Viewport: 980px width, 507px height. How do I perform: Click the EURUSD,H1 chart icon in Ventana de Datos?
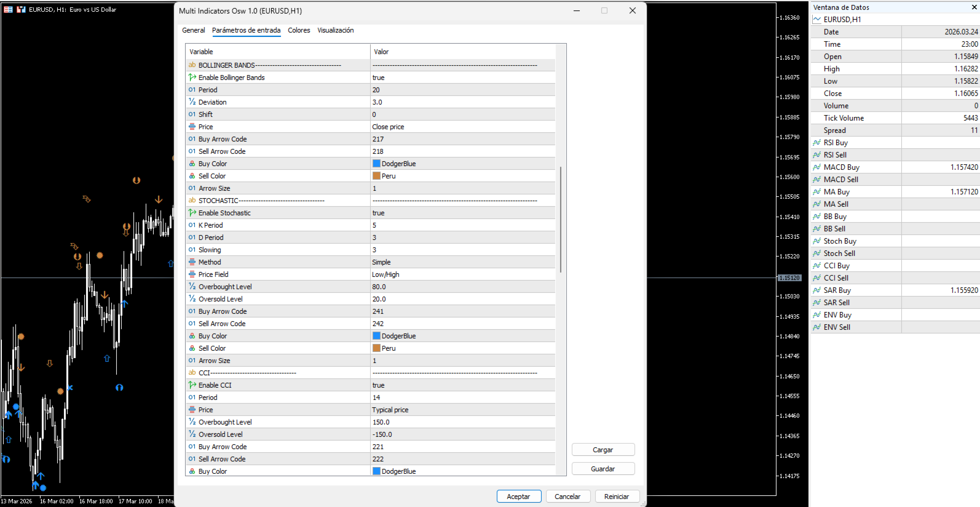point(817,20)
